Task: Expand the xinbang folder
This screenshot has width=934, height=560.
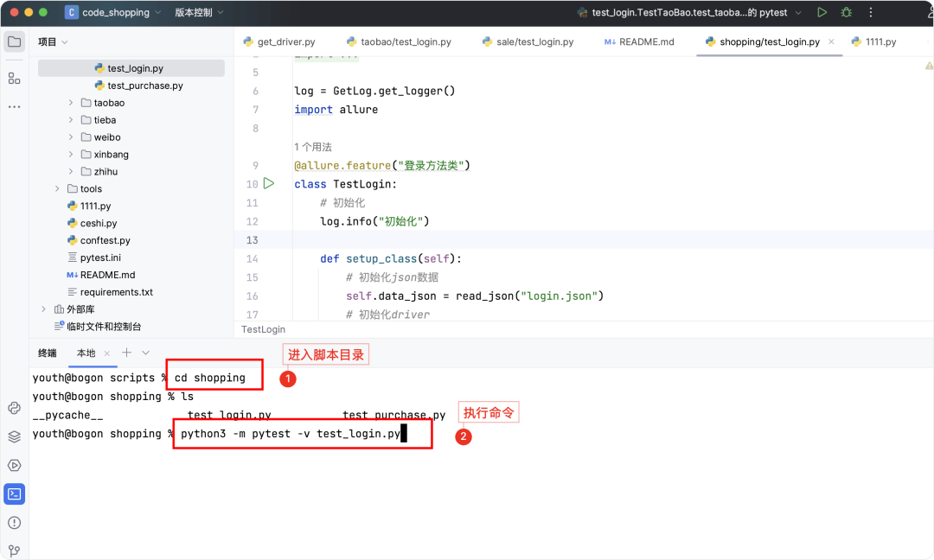Action: click(x=71, y=155)
